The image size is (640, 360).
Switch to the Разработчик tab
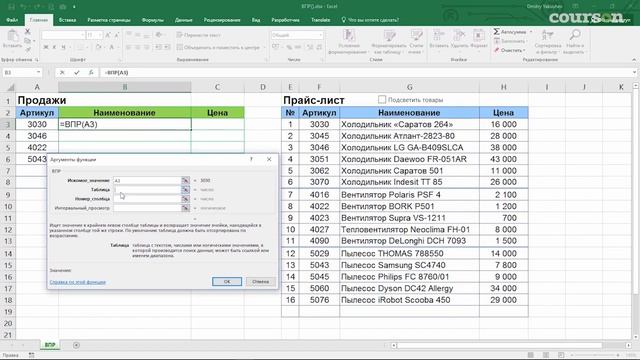(285, 20)
